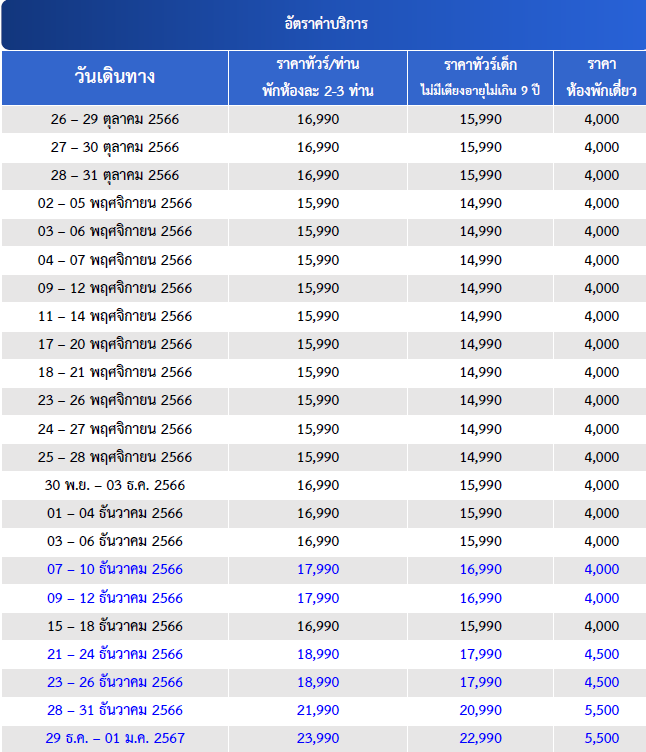Click child price 15,990 for 27 – 30 ตุลาคม
The width and height of the screenshot is (646, 752).
(481, 147)
